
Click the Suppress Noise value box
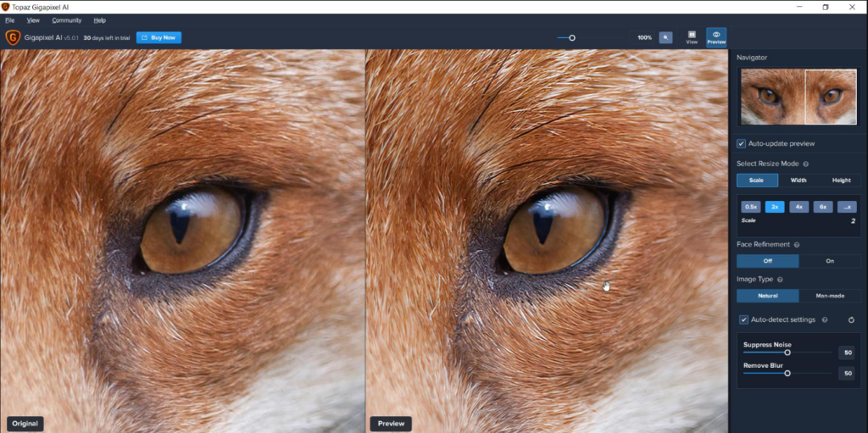coord(847,353)
